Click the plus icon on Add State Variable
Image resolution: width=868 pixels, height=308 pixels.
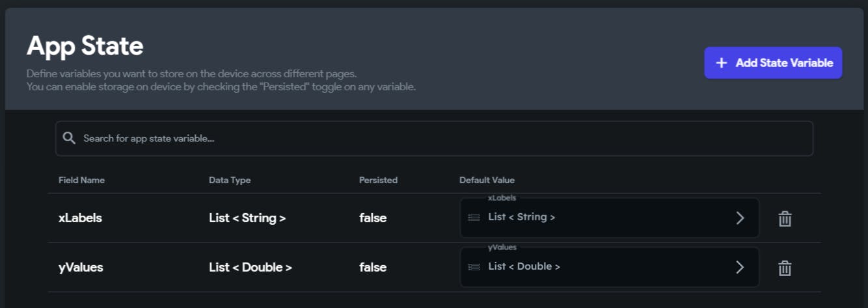(x=721, y=63)
